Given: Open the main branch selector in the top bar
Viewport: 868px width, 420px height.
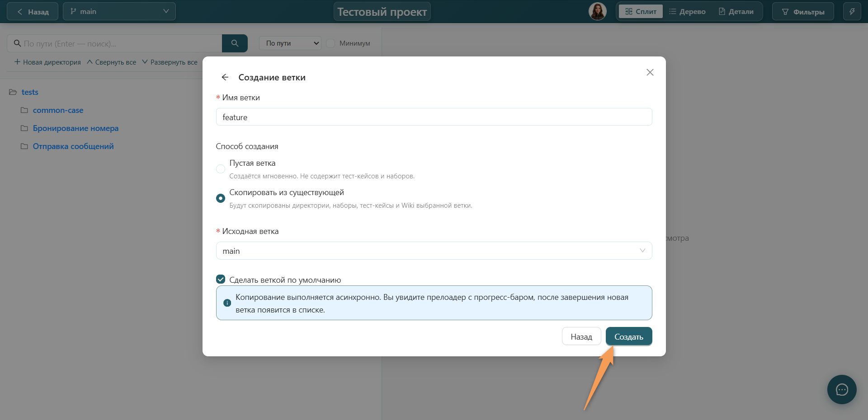Looking at the screenshot, I should click(x=119, y=11).
